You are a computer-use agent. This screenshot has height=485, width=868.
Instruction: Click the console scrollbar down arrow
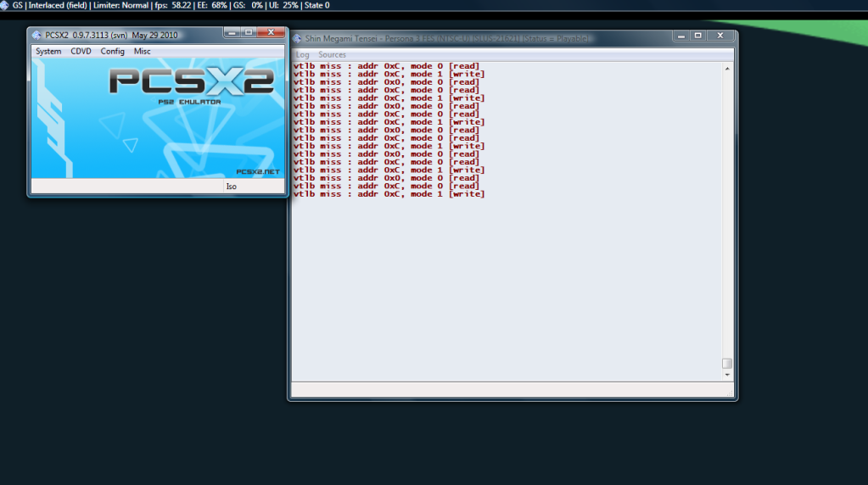(727, 375)
